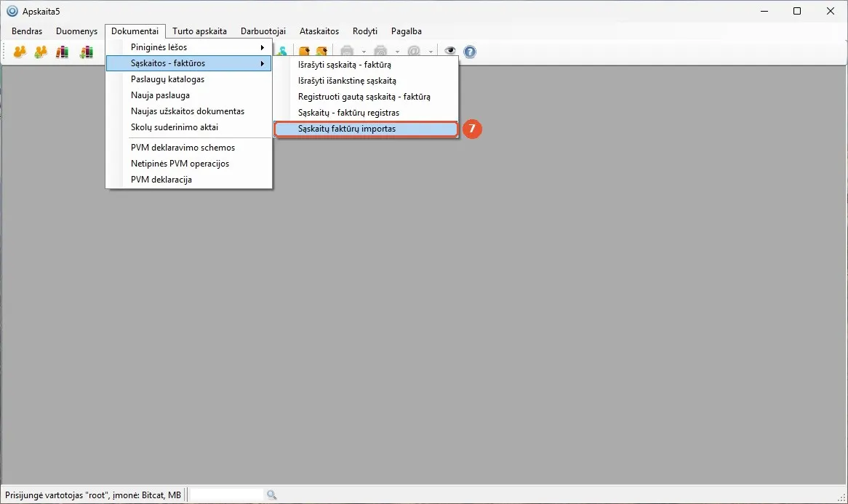
Task: Click the greyed-out printer icon in toolbar
Action: pos(347,52)
